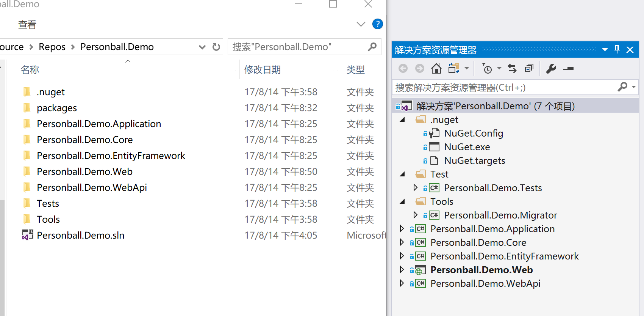The width and height of the screenshot is (644, 316).
Task: Expand the Personball.Demo.Tests project
Action: (415, 187)
